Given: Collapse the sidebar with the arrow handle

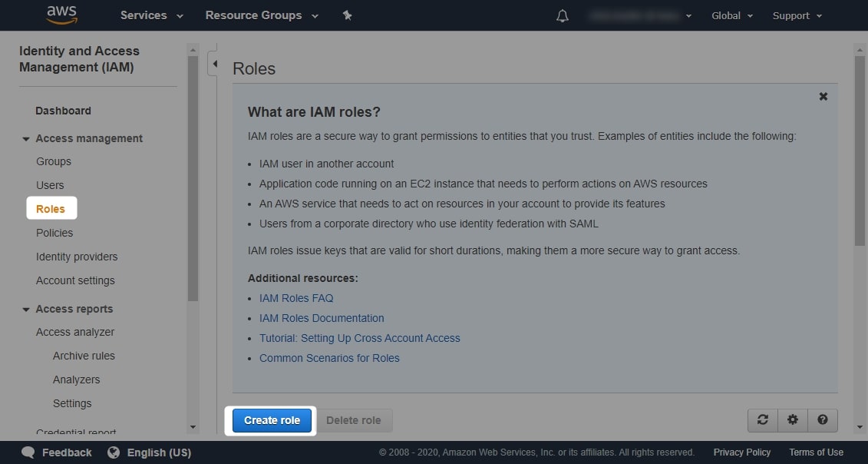Looking at the screenshot, I should pos(213,64).
